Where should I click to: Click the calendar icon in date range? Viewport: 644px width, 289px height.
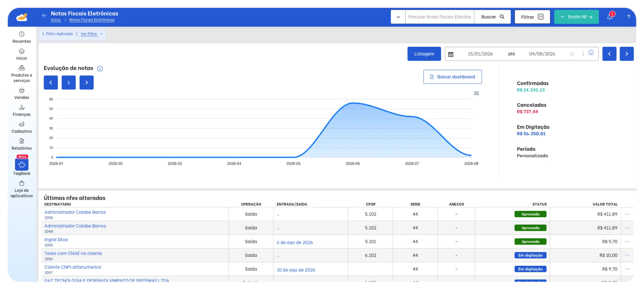(450, 54)
